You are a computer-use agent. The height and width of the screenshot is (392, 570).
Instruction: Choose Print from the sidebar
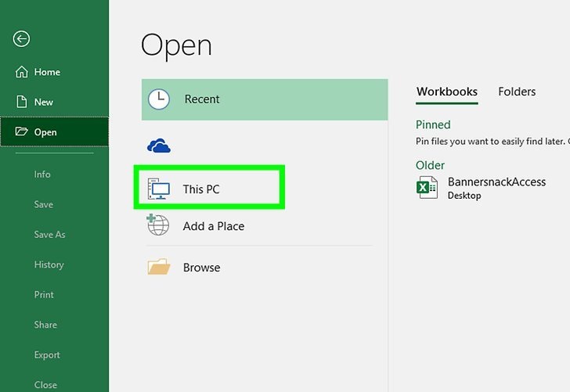click(44, 295)
